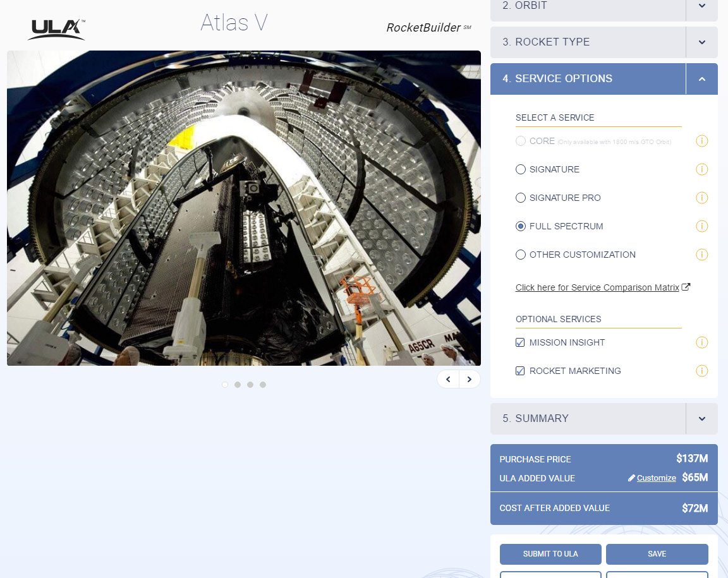Click the Service Comparison Matrix link
The image size is (728, 578).
[598, 287]
